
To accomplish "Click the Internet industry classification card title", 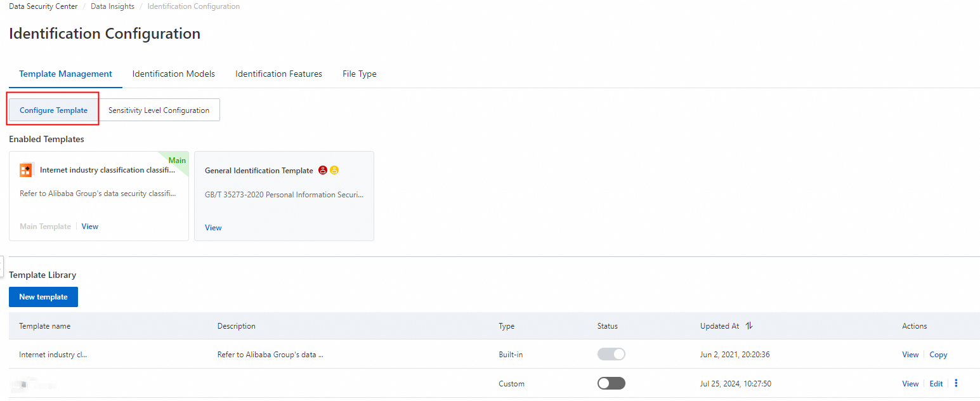I will click(108, 170).
